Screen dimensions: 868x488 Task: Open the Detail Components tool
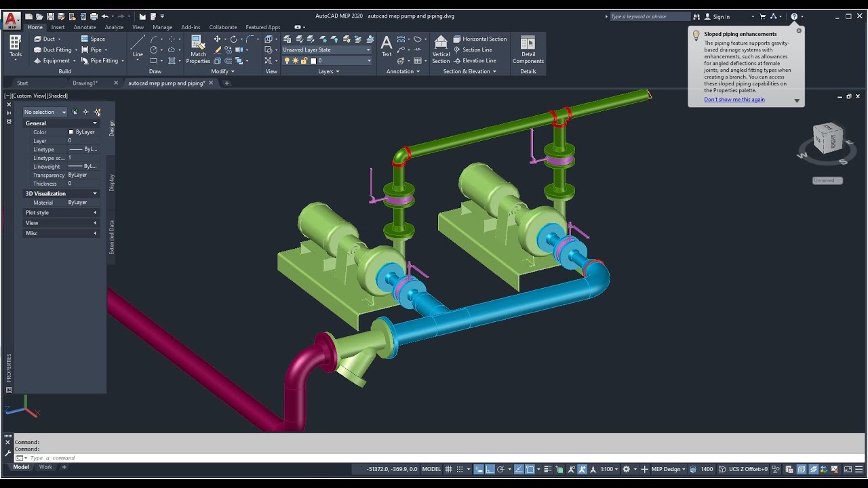(528, 49)
